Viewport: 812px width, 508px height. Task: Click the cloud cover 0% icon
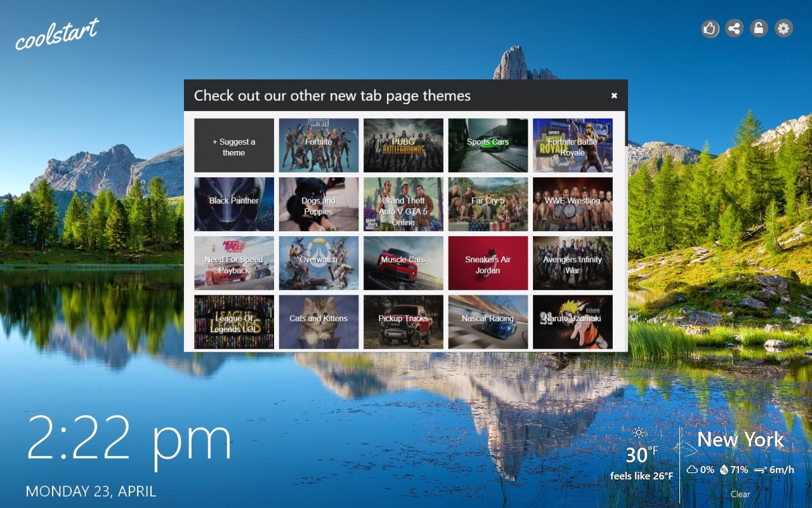coord(692,470)
